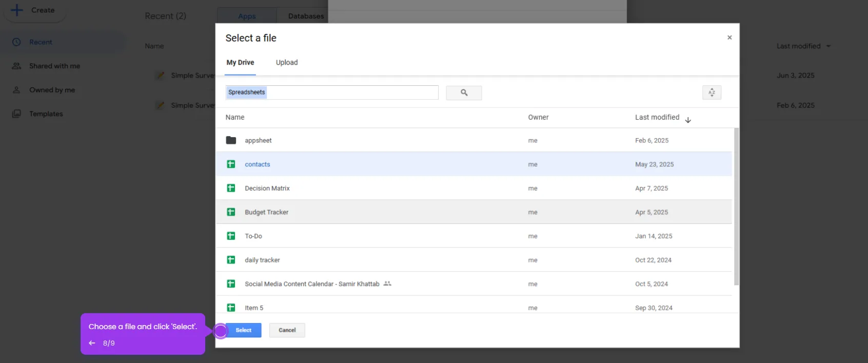The width and height of the screenshot is (868, 363).
Task: Click Recent (2) heading in background page
Action: coord(165,16)
